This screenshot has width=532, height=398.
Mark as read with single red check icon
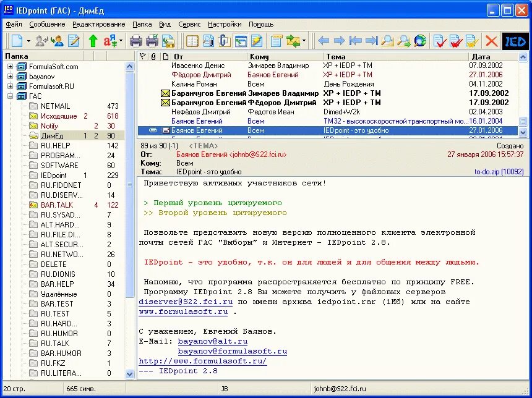click(440, 41)
